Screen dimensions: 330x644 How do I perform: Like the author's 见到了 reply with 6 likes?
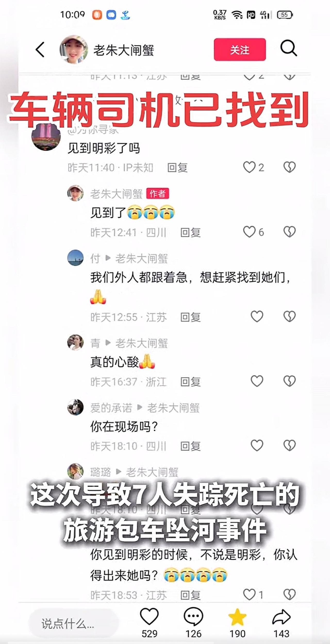click(x=249, y=232)
